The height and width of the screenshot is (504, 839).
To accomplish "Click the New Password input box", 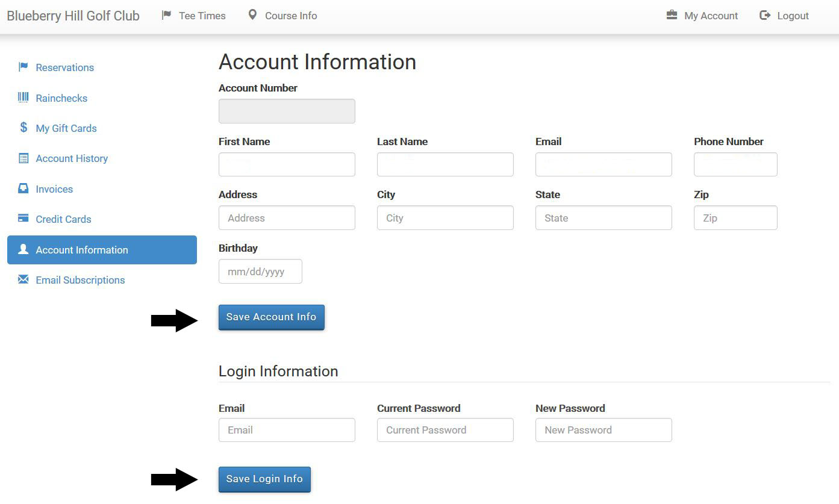I will tap(604, 430).
